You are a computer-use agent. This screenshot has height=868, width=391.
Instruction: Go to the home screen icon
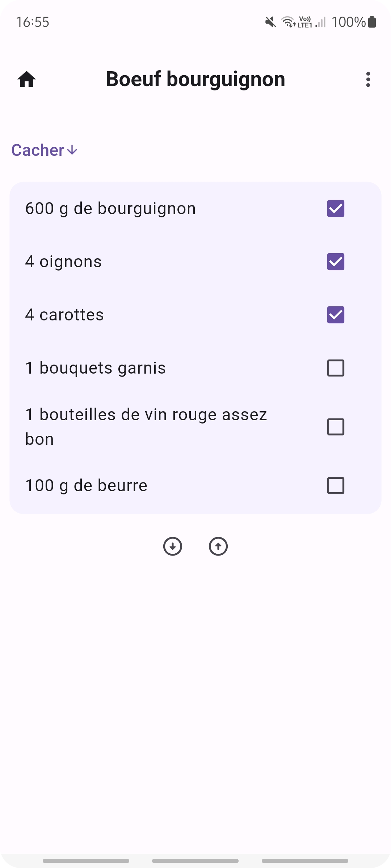(x=27, y=79)
